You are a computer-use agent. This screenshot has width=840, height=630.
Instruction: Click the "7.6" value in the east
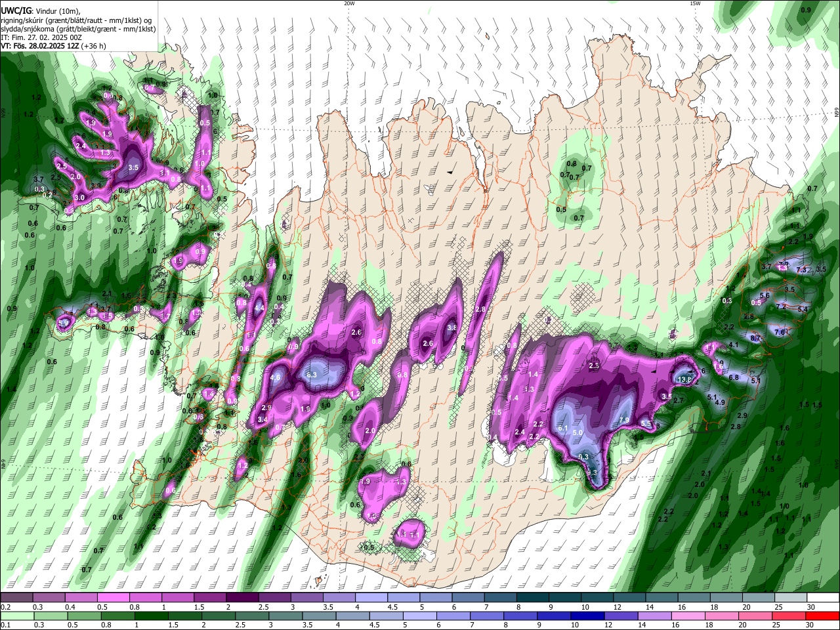(780, 333)
